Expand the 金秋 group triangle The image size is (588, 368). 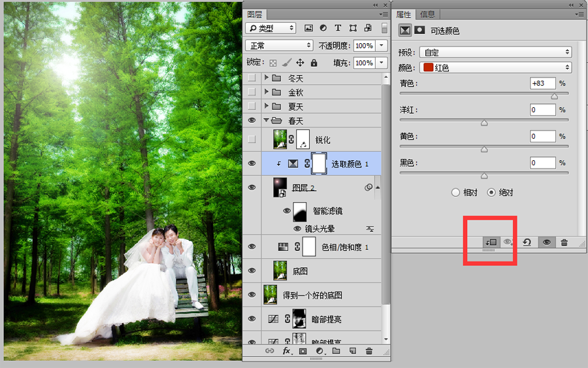pos(267,92)
